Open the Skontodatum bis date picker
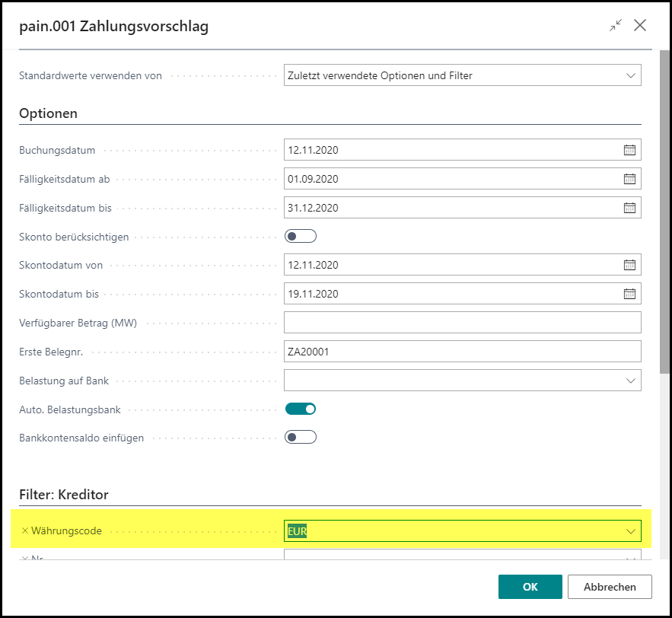 [x=629, y=294]
